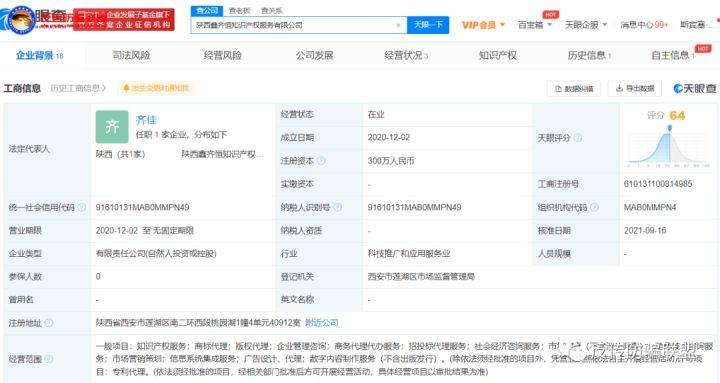
Task: Select company type 有限责任公司(自然人投资或控股)
Action: (156, 253)
